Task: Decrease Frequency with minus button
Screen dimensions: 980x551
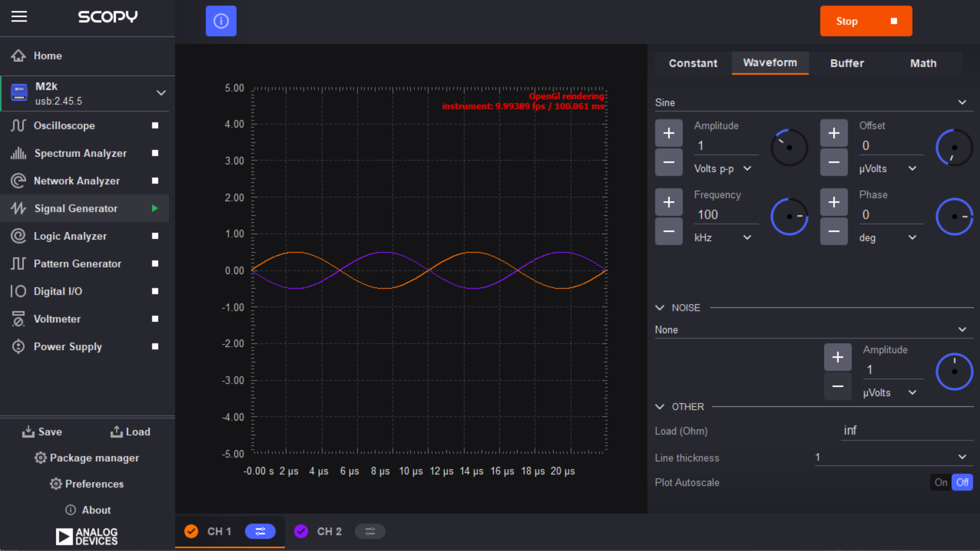Action: pos(669,231)
